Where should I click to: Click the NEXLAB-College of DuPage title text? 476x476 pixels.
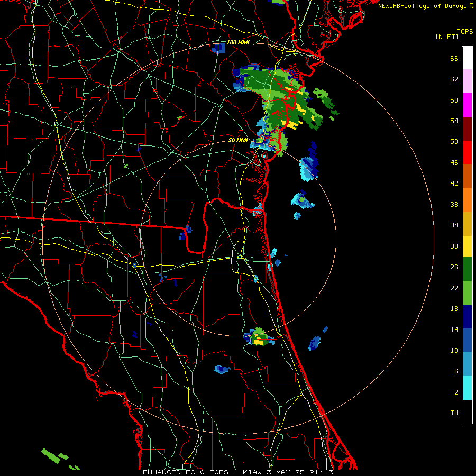pos(422,6)
